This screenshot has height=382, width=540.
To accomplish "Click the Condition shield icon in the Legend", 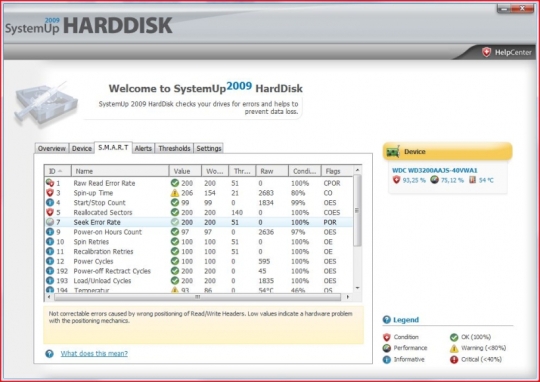I will (x=386, y=337).
